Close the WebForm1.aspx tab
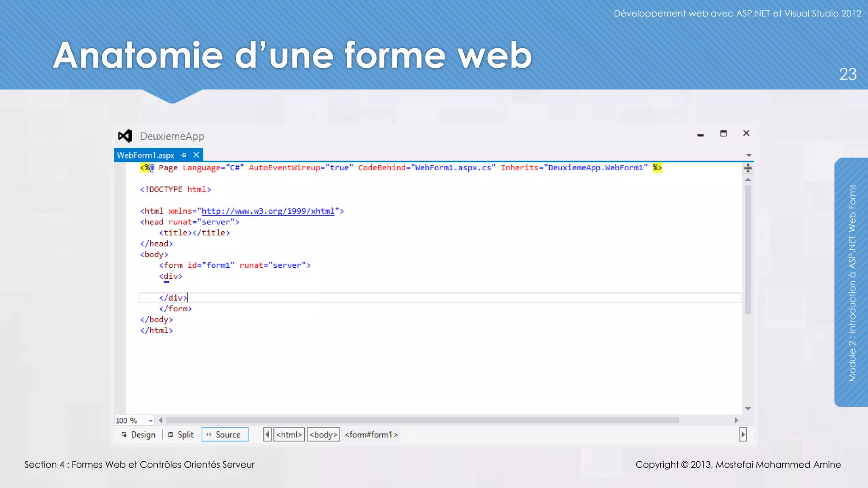Screen dimensions: 868x488 [x=196, y=155]
